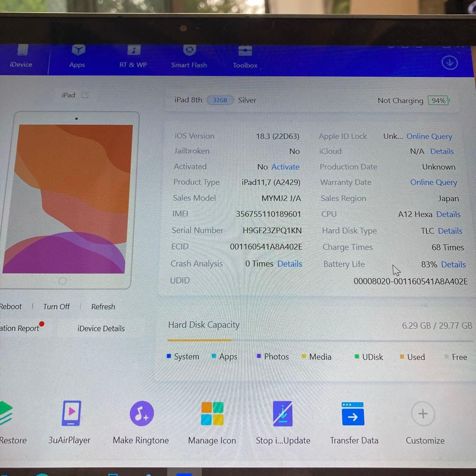Click the Customize plus icon
This screenshot has width=476, height=476.
[423, 413]
